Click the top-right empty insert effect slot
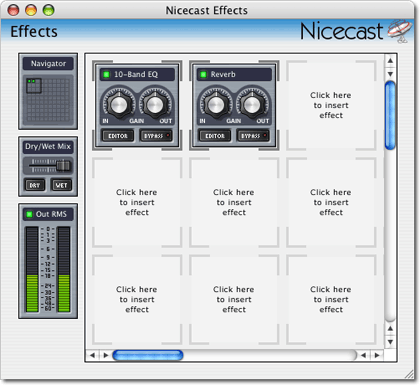This screenshot has height=385, width=420. coord(331,105)
